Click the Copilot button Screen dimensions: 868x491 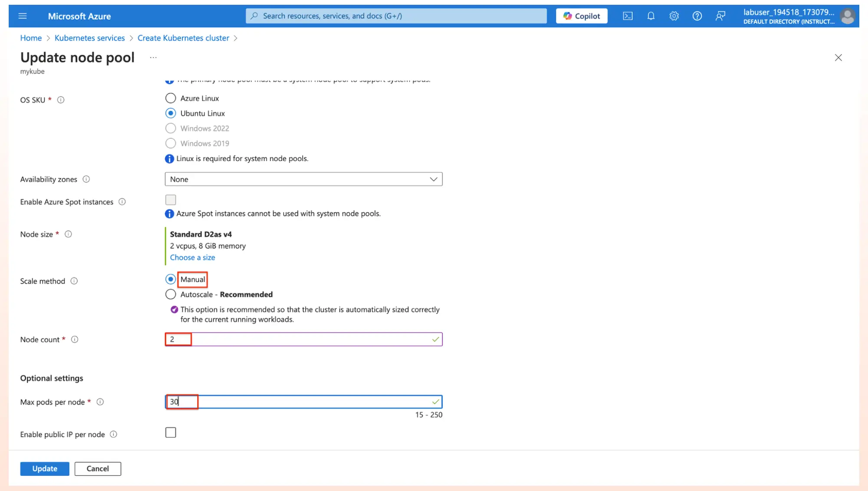(581, 16)
